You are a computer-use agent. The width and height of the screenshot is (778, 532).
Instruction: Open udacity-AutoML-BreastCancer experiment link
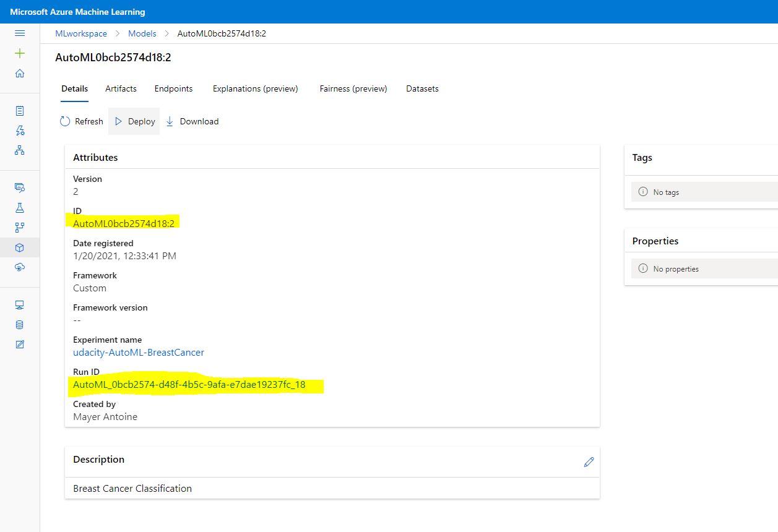tap(139, 353)
